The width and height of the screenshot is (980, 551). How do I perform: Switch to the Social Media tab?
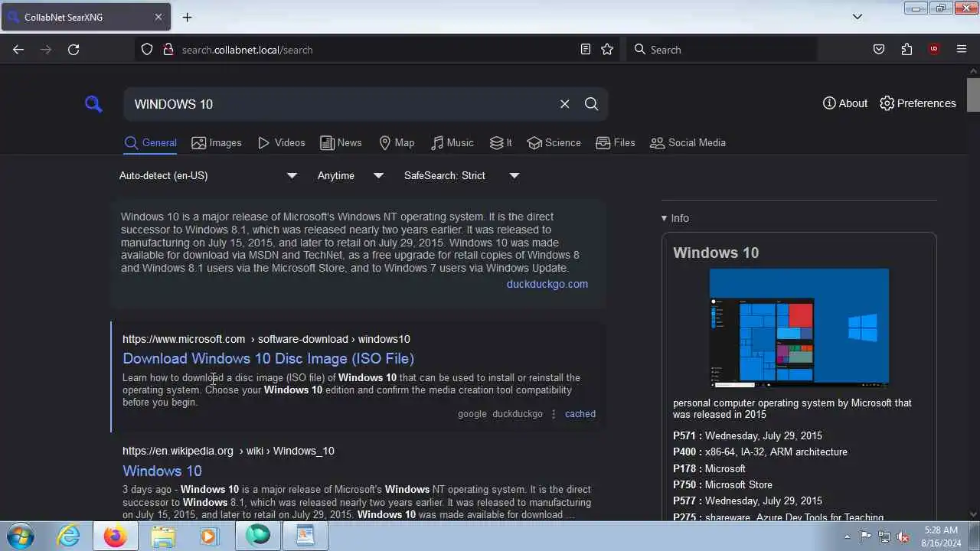click(688, 142)
